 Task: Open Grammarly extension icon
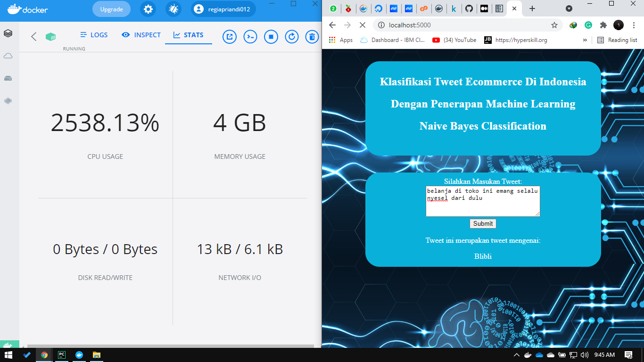pos(588,25)
